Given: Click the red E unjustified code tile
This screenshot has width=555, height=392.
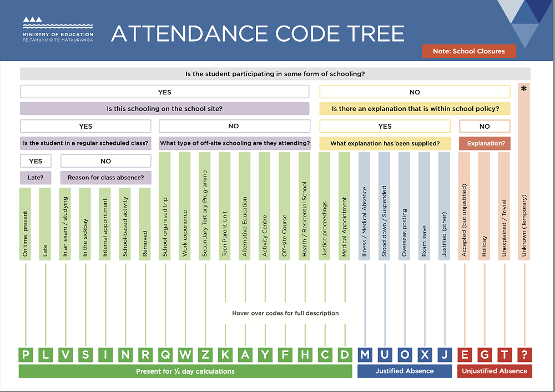Looking at the screenshot, I should (465, 355).
